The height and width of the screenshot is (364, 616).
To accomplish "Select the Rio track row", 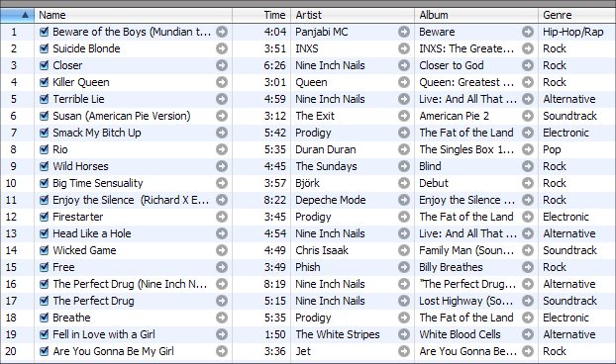I will point(308,149).
